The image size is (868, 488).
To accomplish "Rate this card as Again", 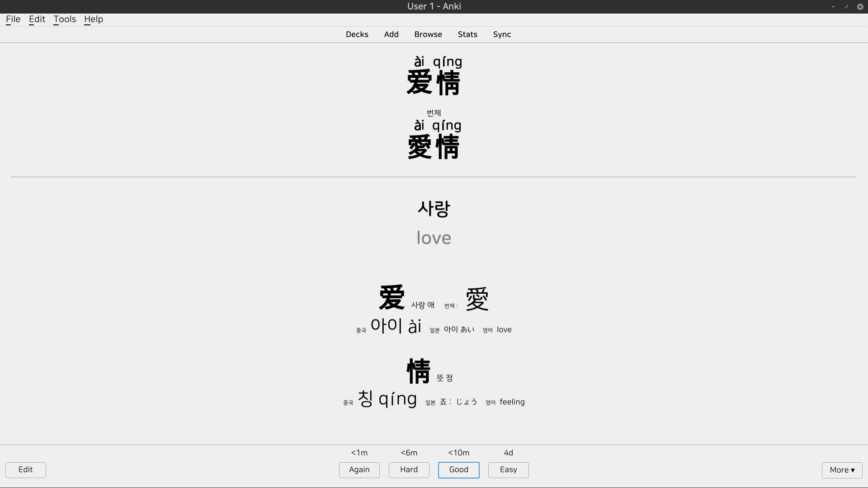I will [359, 470].
